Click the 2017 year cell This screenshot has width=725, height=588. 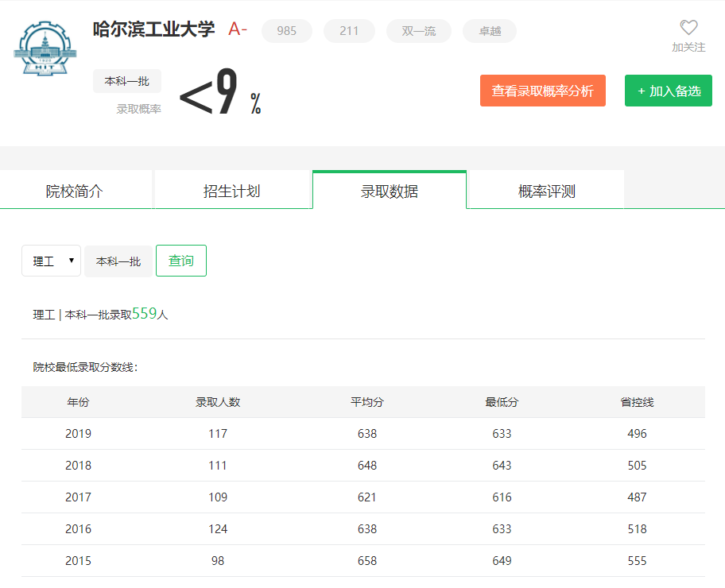pyautogui.click(x=78, y=497)
